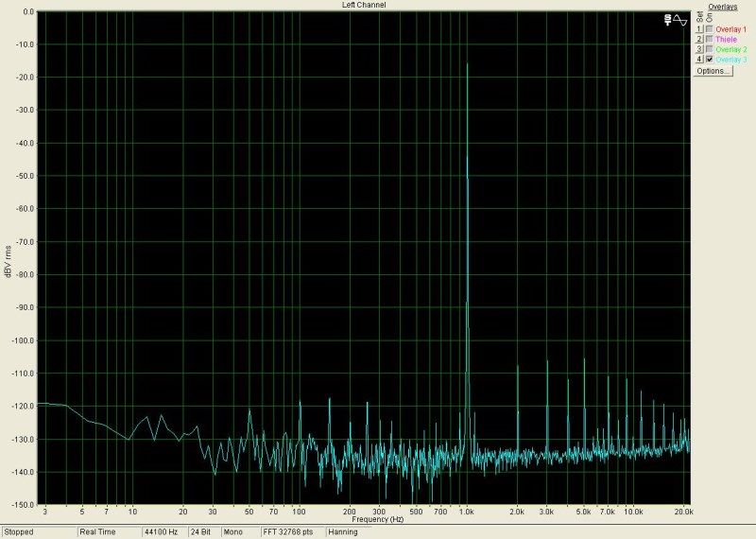Click the 20.0k frequency axis tick label
The height and width of the screenshot is (539, 756).
pyautogui.click(x=683, y=512)
